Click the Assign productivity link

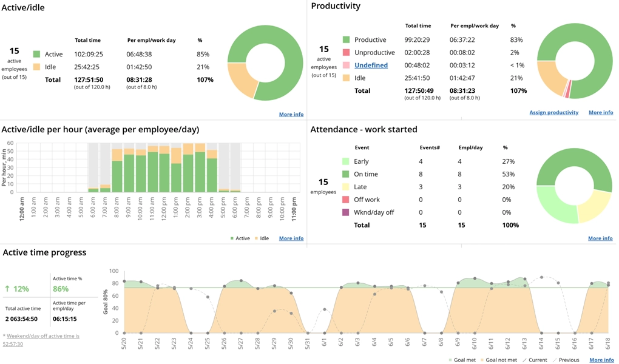point(553,112)
